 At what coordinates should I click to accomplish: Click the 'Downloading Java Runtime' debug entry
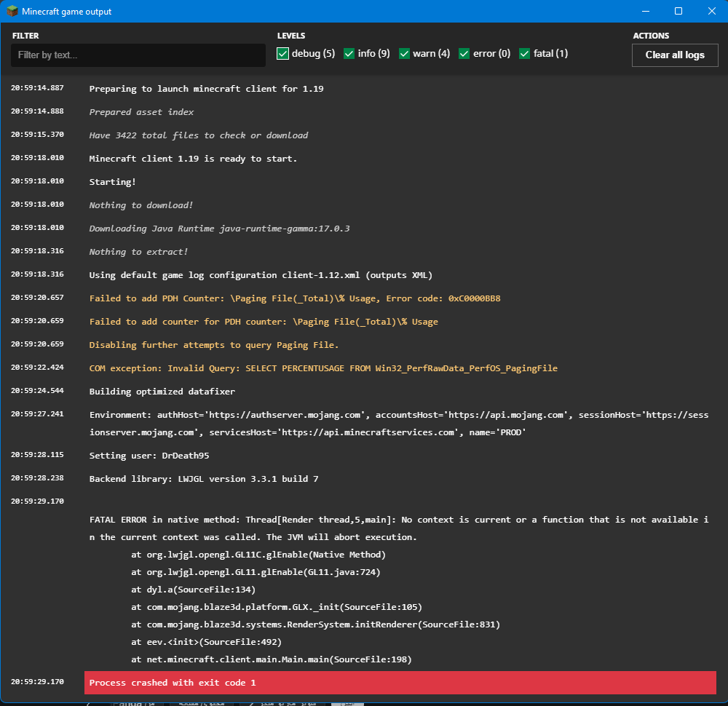[219, 229]
